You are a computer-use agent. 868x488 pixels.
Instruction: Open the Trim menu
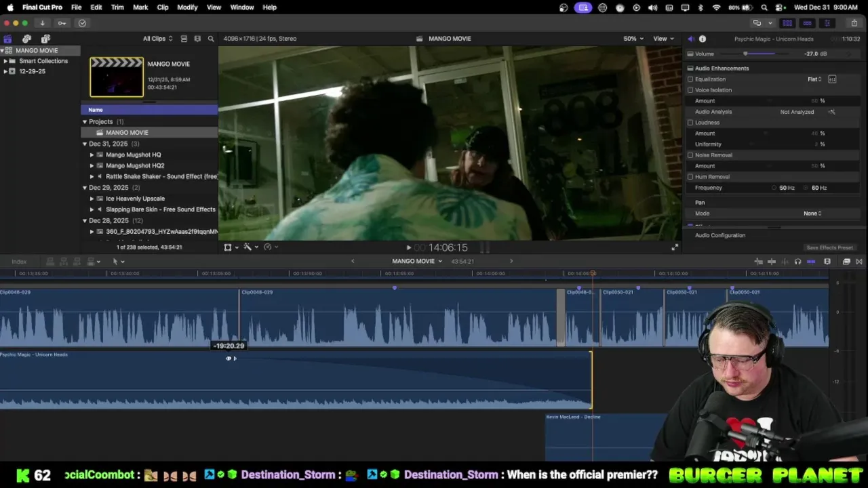[117, 7]
